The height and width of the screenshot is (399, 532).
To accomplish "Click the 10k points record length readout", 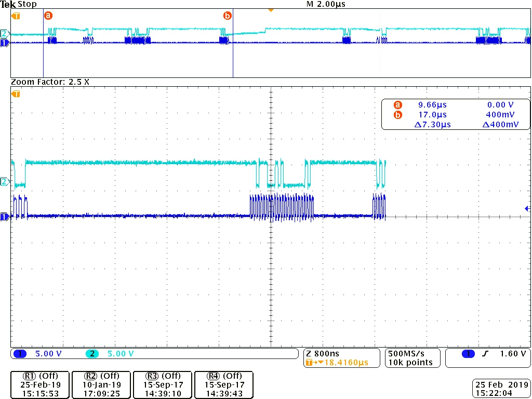I will 410,363.
